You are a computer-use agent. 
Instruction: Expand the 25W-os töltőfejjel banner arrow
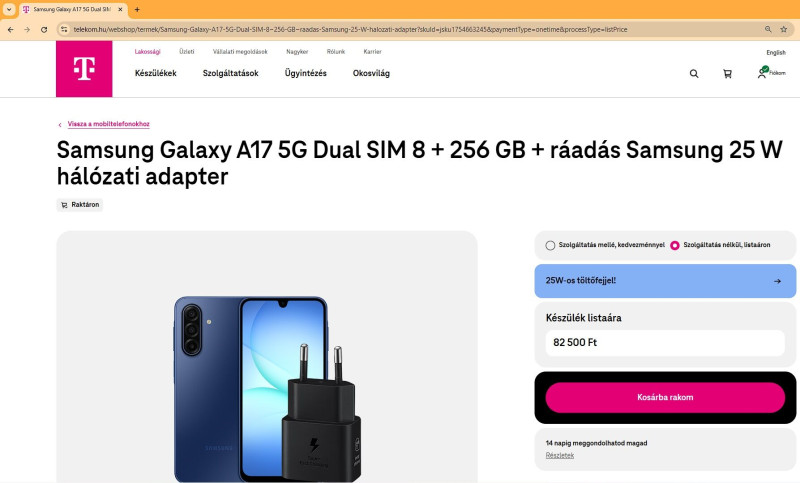coord(777,281)
